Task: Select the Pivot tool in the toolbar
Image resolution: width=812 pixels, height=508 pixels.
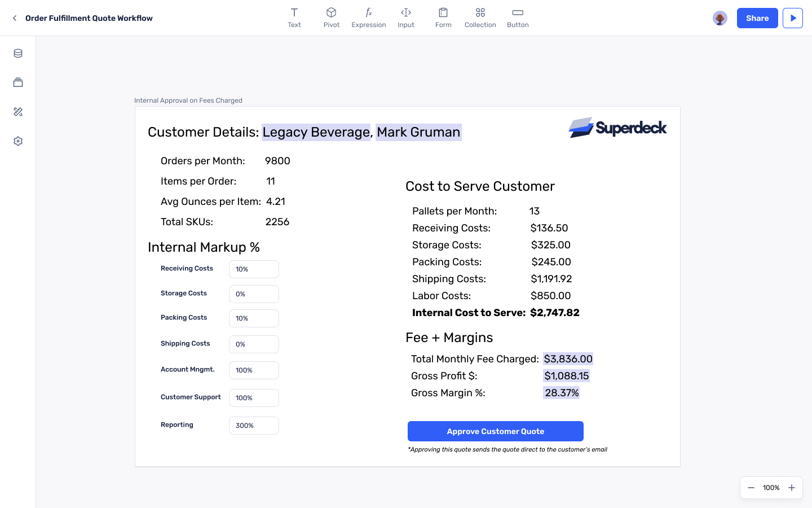Action: tap(332, 17)
